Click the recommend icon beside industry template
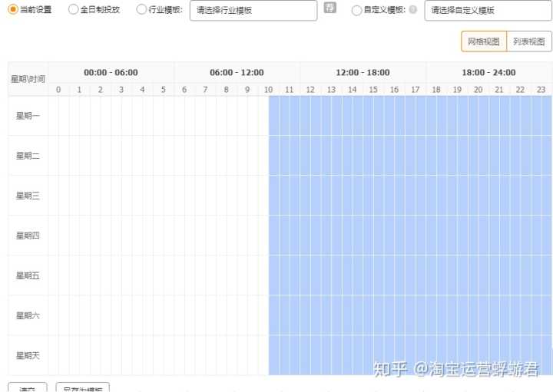553x392 pixels. point(330,8)
